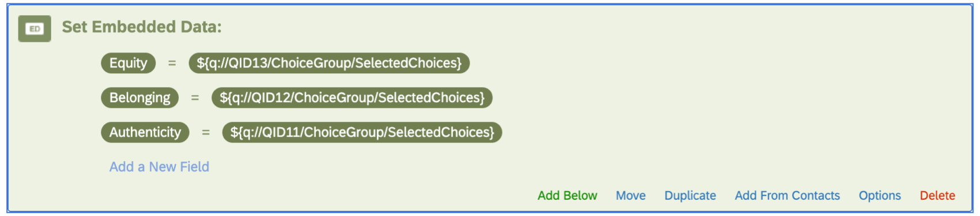Click the equals sign beside Belonging

click(x=195, y=98)
